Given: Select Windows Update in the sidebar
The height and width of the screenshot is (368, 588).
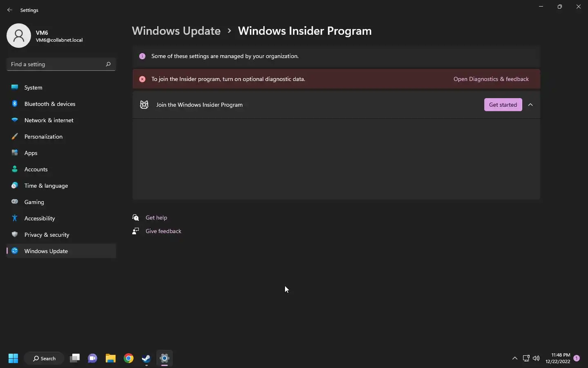Looking at the screenshot, I should click(61, 251).
